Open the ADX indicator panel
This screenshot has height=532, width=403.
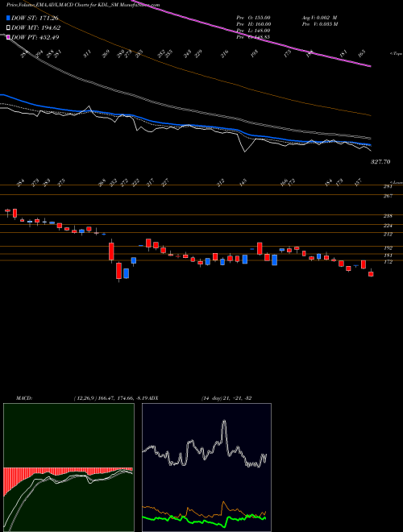(206, 468)
